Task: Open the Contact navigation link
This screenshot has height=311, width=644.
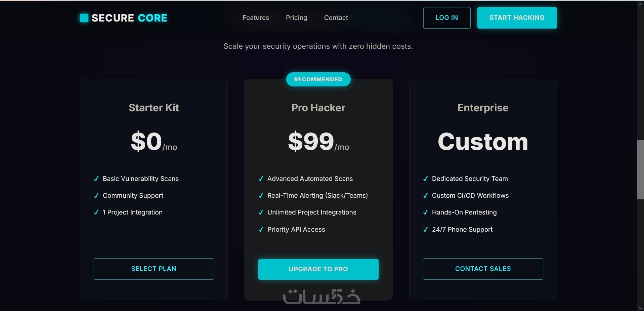Action: point(336,17)
